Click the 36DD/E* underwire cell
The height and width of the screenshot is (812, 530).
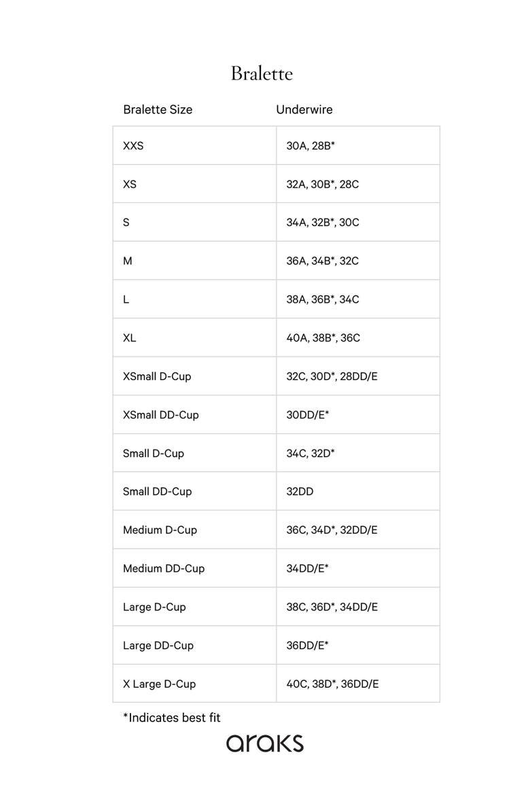pos(308,645)
